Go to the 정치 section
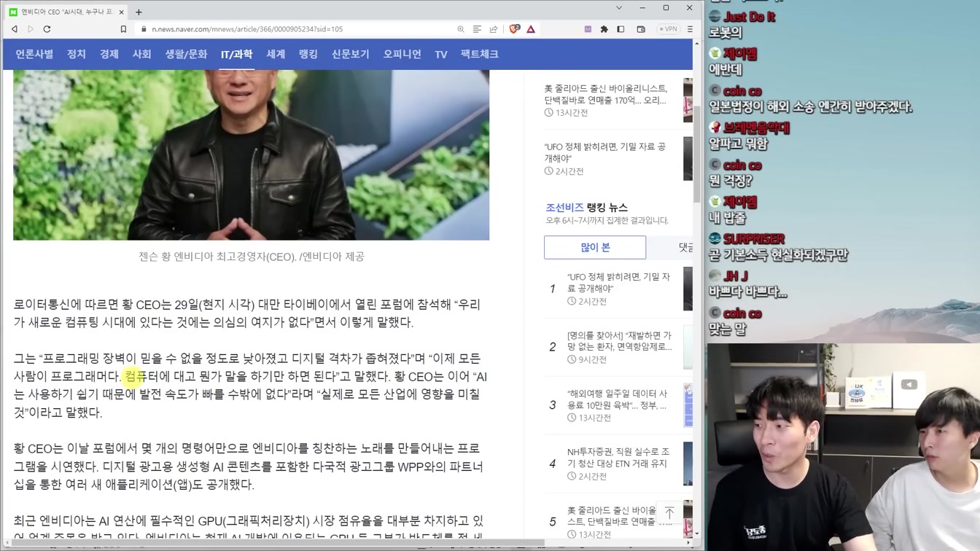980x551 pixels. click(77, 55)
